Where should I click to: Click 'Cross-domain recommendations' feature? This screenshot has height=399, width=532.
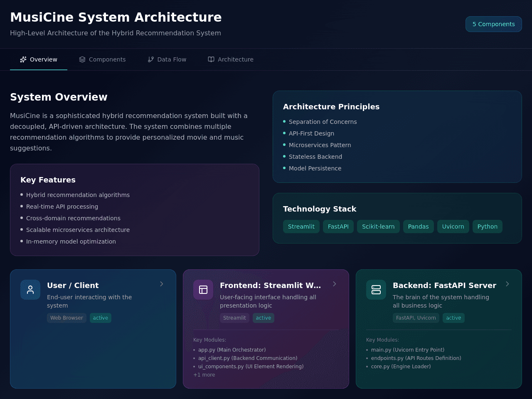(74, 218)
